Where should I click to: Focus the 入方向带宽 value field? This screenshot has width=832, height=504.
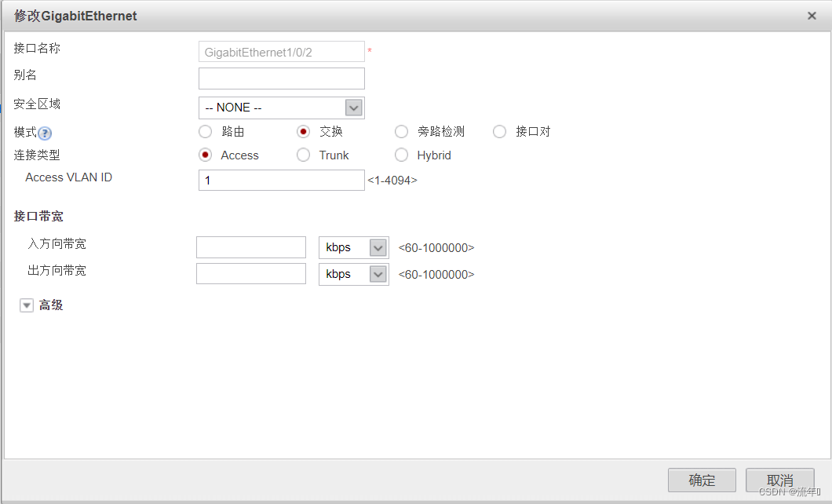tap(251, 247)
